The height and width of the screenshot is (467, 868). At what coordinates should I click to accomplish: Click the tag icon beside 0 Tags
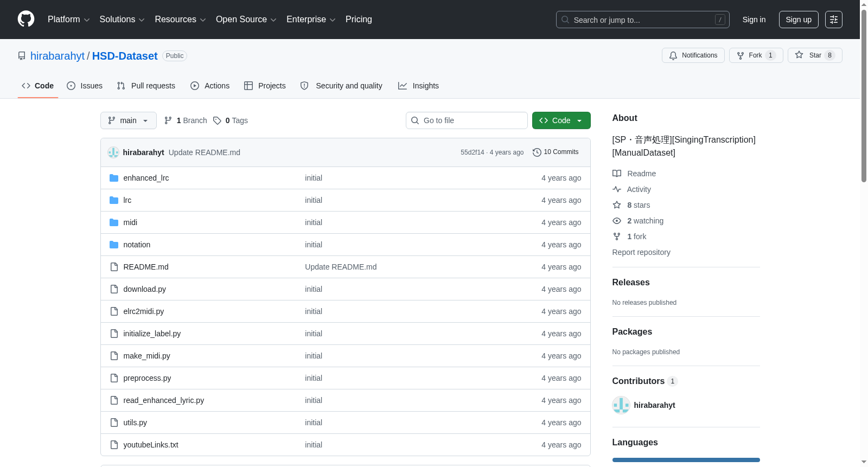pos(217,120)
